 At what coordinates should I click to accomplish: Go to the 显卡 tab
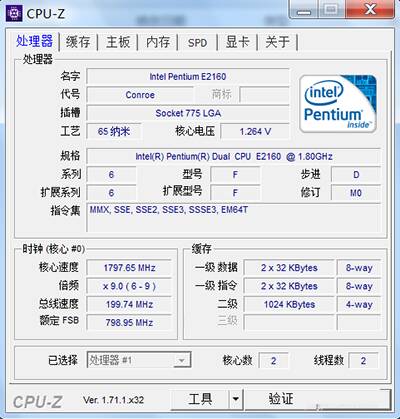[237, 42]
